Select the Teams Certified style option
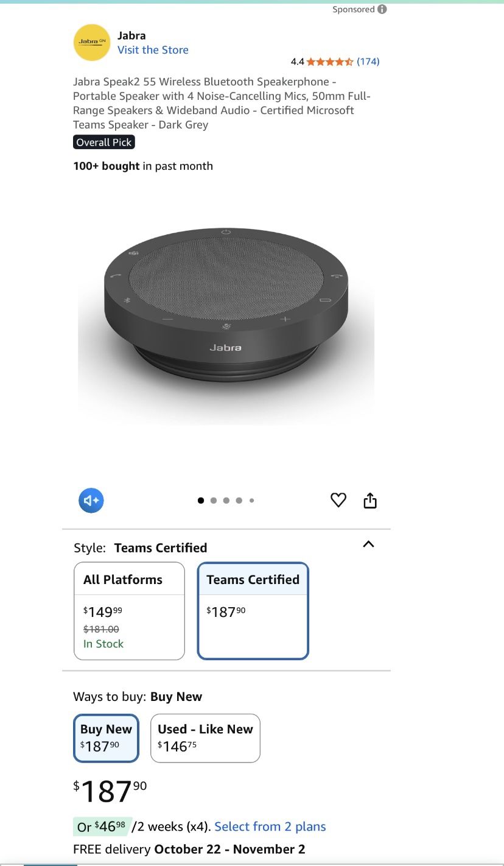 pos(253,611)
